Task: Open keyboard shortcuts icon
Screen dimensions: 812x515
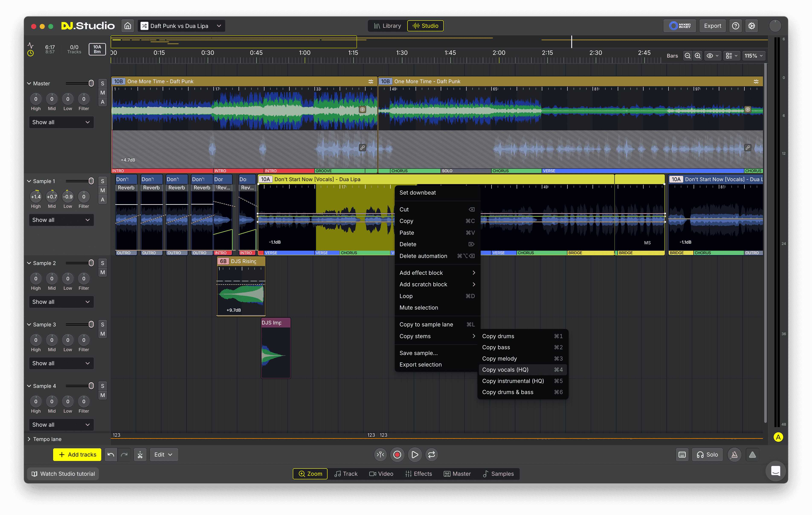Action: coord(682,455)
